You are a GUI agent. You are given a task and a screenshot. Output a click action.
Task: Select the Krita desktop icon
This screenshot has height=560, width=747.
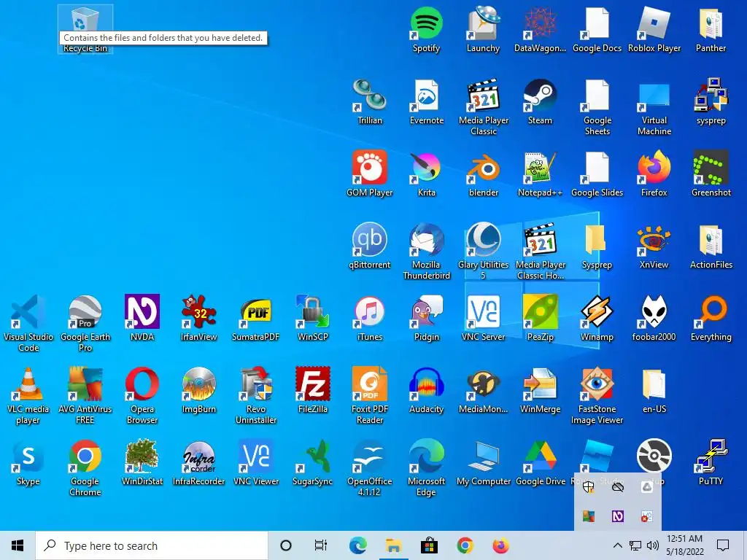click(x=426, y=174)
